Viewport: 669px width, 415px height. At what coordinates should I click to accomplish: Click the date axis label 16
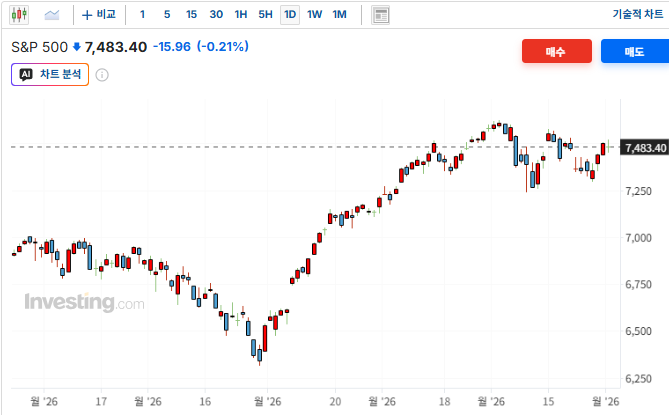(x=205, y=401)
